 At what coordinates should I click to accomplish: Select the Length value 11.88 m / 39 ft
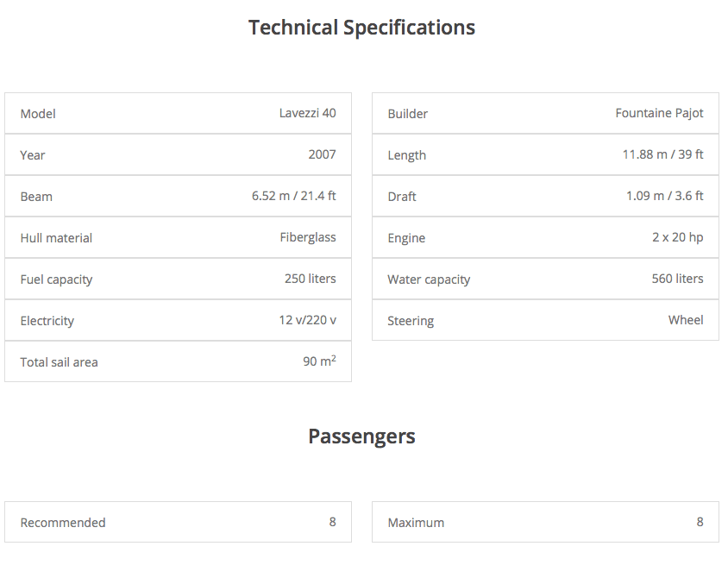click(x=662, y=154)
